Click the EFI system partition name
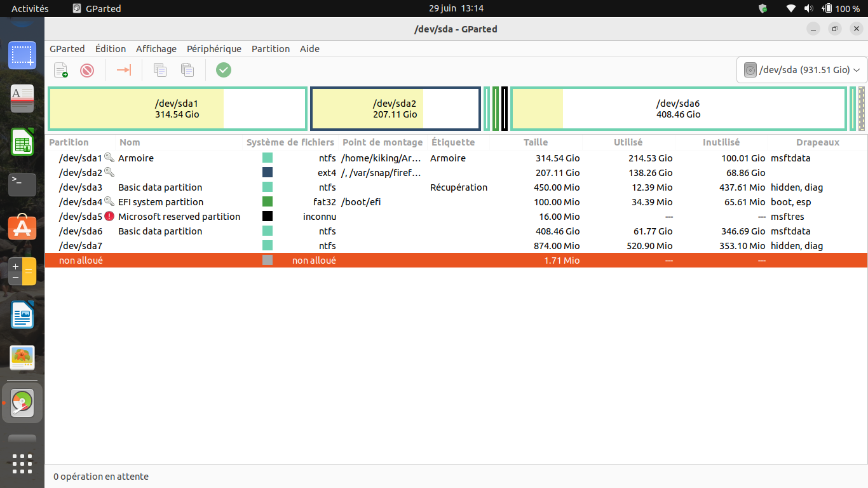The width and height of the screenshot is (868, 488). pyautogui.click(x=161, y=201)
